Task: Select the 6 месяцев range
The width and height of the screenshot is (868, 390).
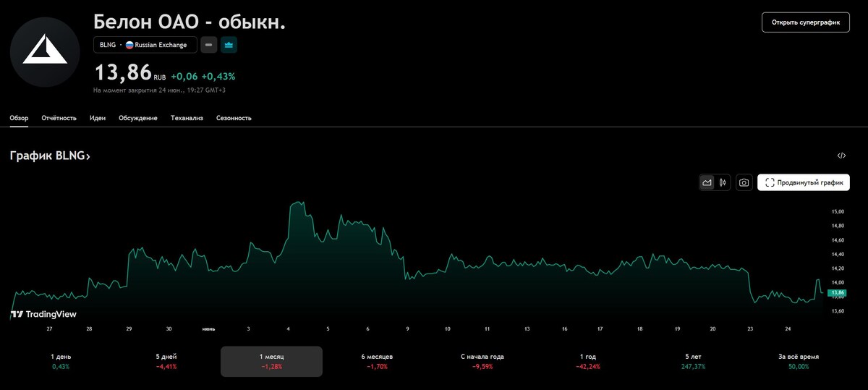Action: (x=377, y=361)
